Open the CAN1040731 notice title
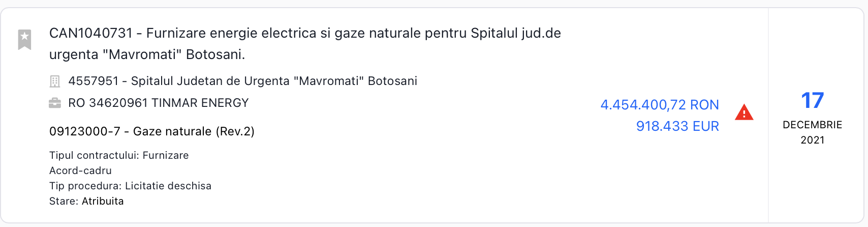This screenshot has width=868, height=227. (x=305, y=34)
